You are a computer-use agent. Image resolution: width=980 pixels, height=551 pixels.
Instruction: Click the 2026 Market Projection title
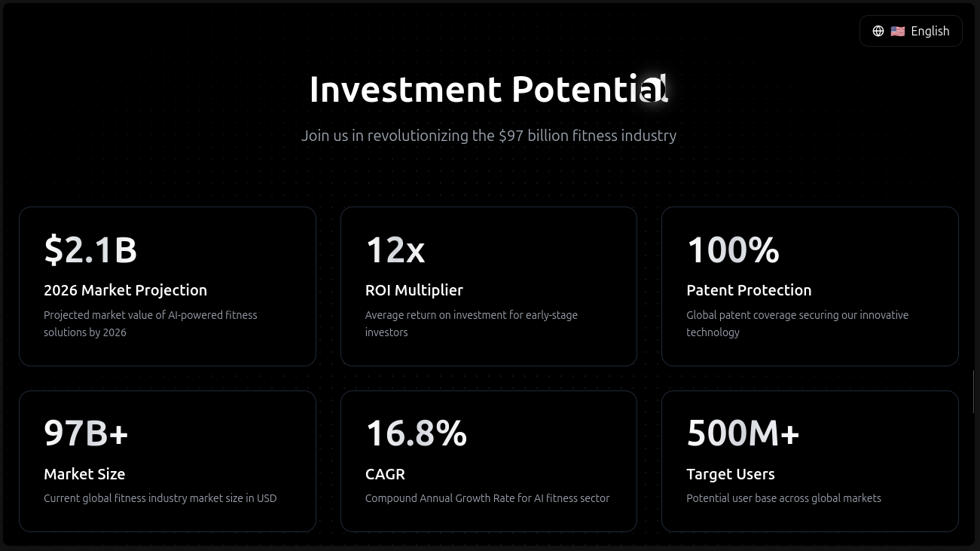point(125,290)
